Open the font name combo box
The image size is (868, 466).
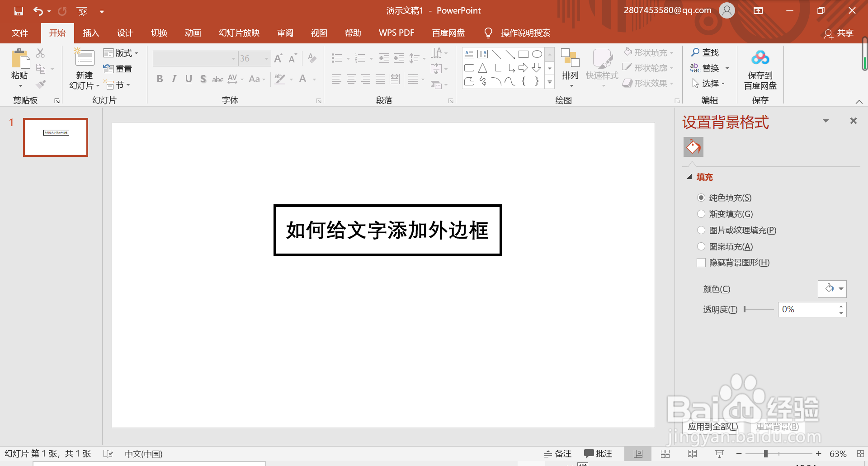(195, 58)
